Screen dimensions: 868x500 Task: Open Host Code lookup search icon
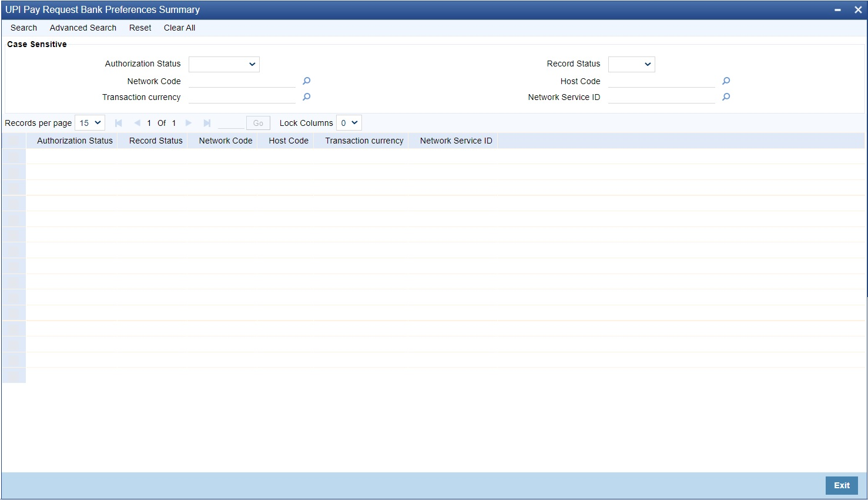tap(726, 81)
